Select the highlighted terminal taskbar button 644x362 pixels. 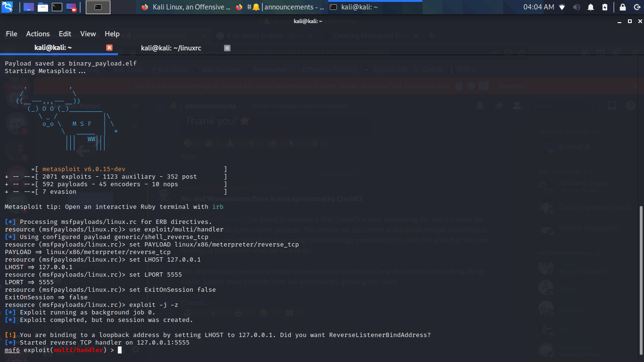click(98, 7)
